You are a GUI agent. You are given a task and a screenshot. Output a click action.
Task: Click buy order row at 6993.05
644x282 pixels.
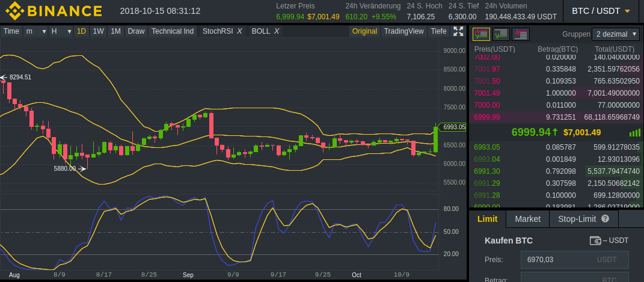557,147
